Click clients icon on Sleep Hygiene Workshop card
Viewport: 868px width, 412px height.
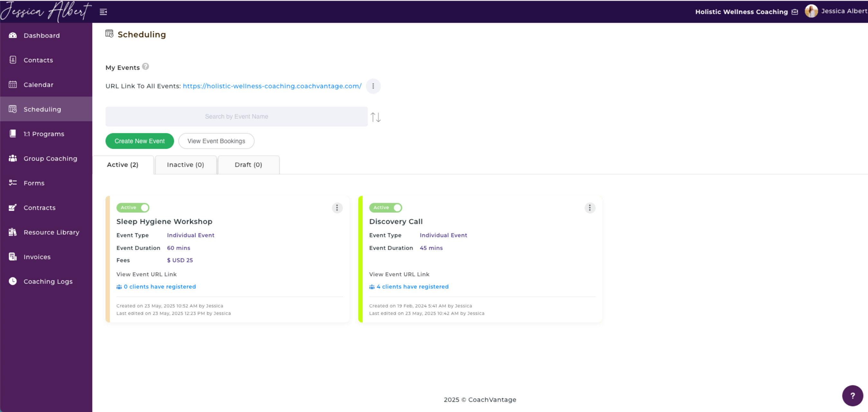coord(119,287)
